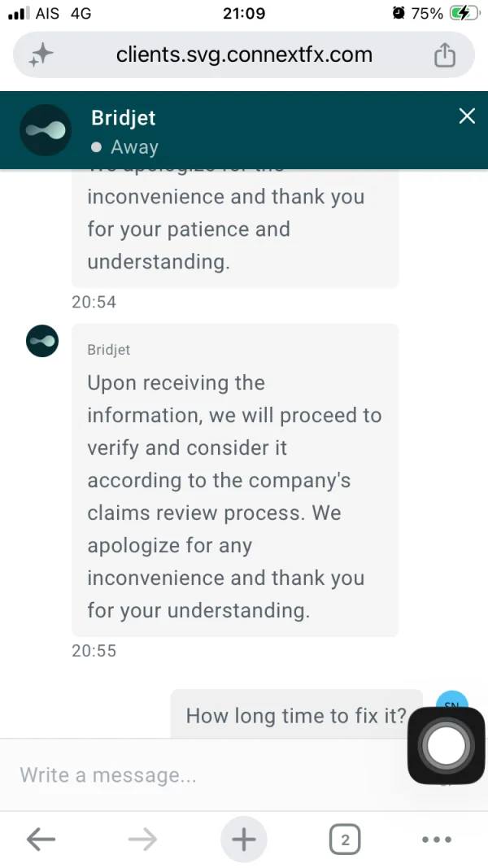The height and width of the screenshot is (868, 488).
Task: Tap the 'How long time to fix it?' message
Action: [x=297, y=715]
